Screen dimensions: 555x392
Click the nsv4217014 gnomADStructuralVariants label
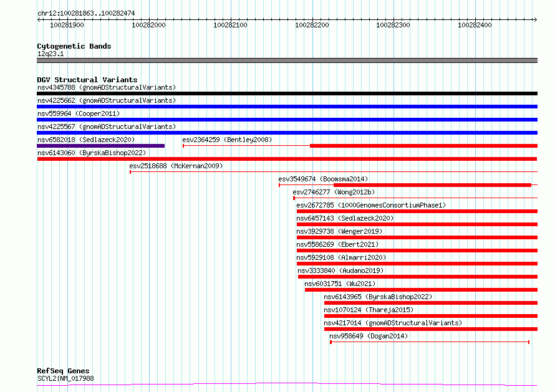tap(393, 323)
